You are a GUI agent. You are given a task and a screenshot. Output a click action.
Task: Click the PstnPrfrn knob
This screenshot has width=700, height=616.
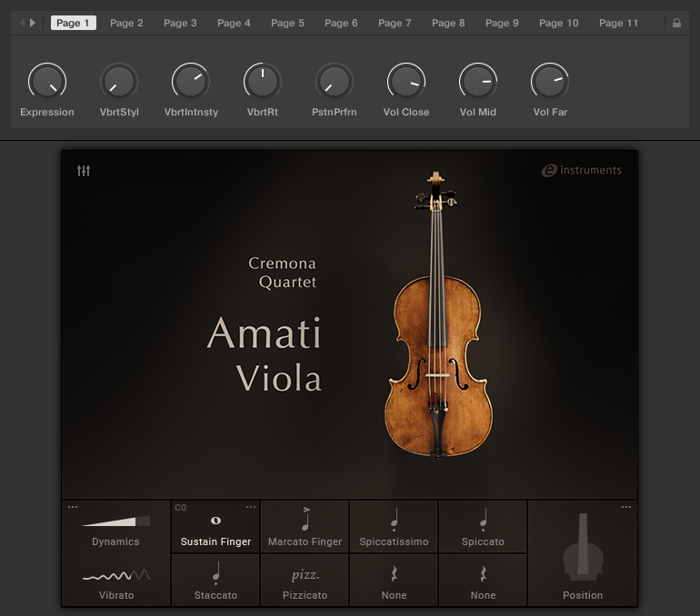[x=335, y=81]
